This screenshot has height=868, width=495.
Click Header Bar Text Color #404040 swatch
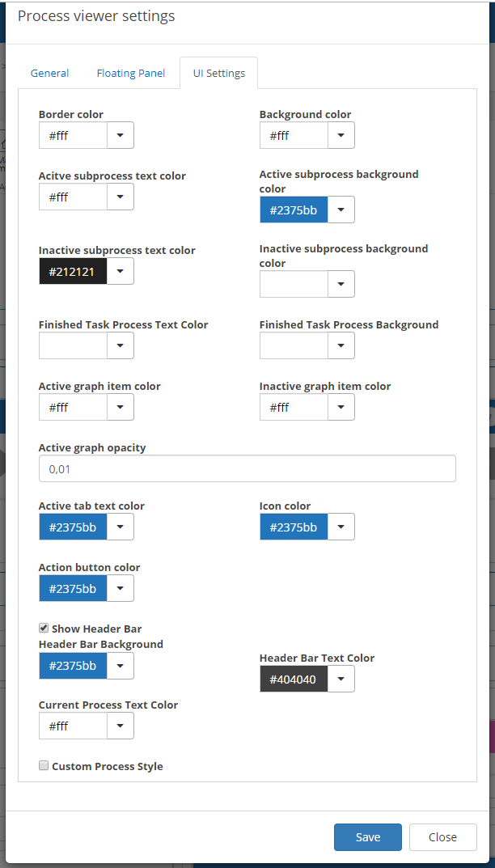pyautogui.click(x=294, y=679)
